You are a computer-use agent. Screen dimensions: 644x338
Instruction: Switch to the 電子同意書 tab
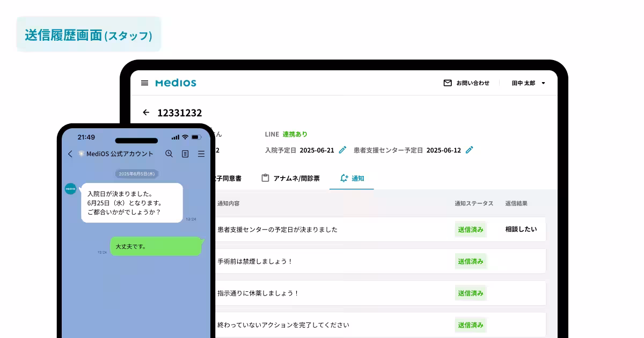pyautogui.click(x=228, y=178)
